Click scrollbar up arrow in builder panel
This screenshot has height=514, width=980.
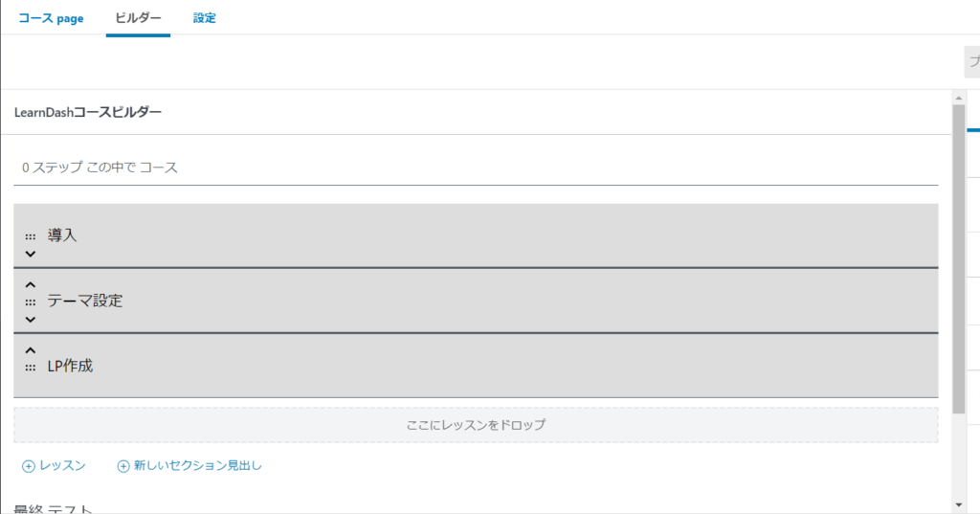point(959,99)
